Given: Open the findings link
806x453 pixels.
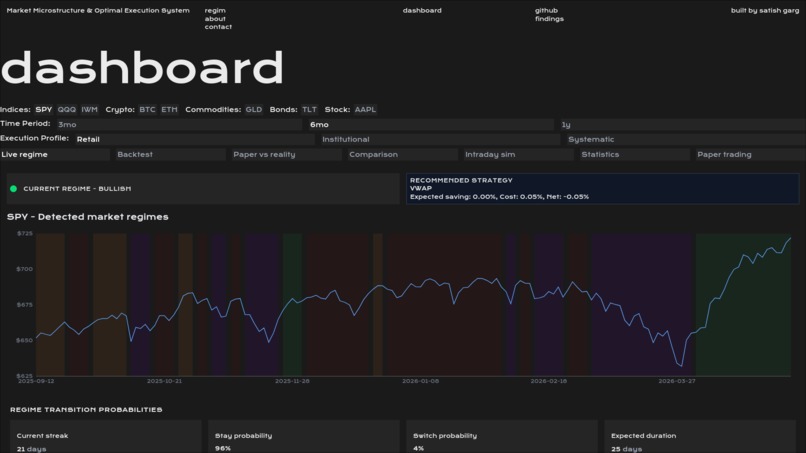Looking at the screenshot, I should click(x=549, y=19).
